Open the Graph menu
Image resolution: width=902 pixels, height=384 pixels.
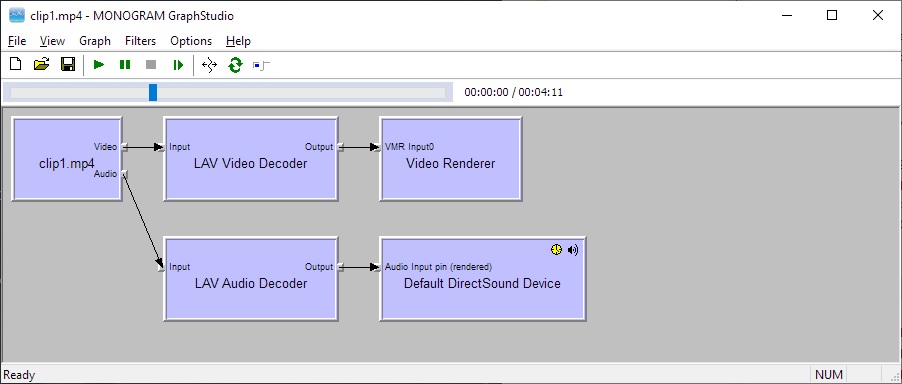tap(95, 41)
